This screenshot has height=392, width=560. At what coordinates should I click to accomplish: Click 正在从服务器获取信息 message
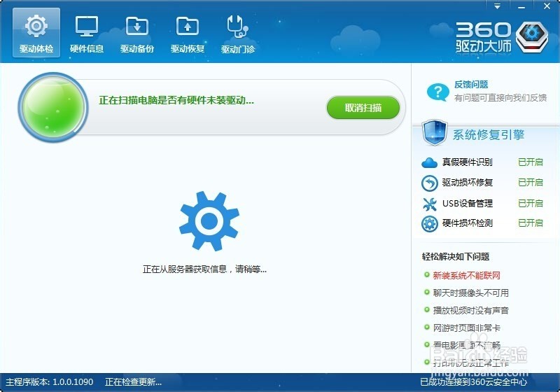pyautogui.click(x=204, y=269)
